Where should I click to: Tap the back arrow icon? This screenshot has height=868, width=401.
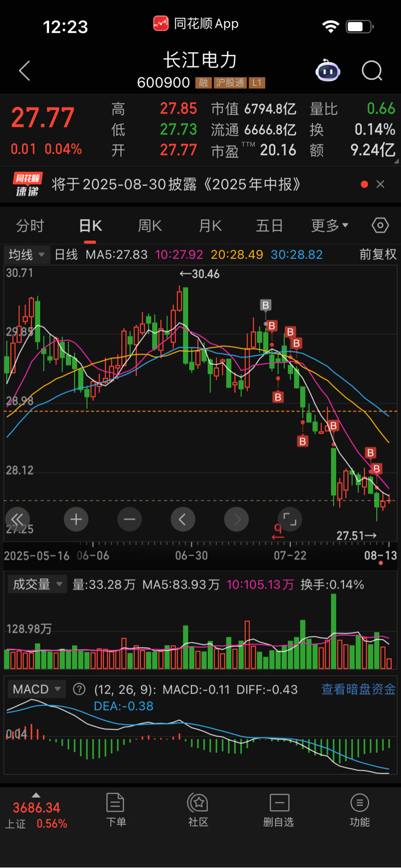[25, 70]
